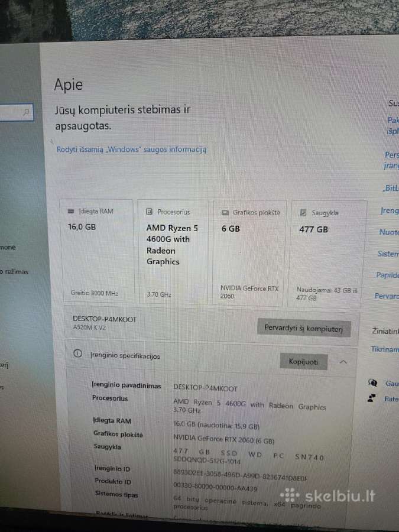Click Pervardyti šį kompiuterį button
The image size is (399, 532).
pos(304,328)
